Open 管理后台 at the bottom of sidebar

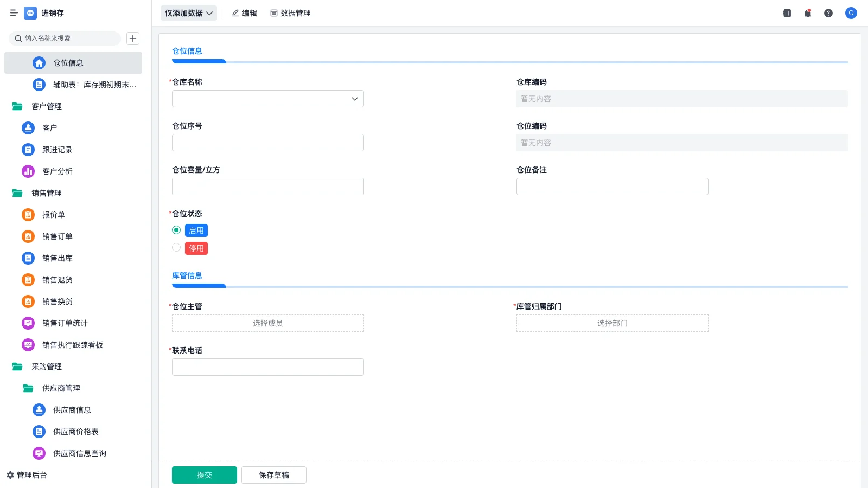[x=30, y=475]
